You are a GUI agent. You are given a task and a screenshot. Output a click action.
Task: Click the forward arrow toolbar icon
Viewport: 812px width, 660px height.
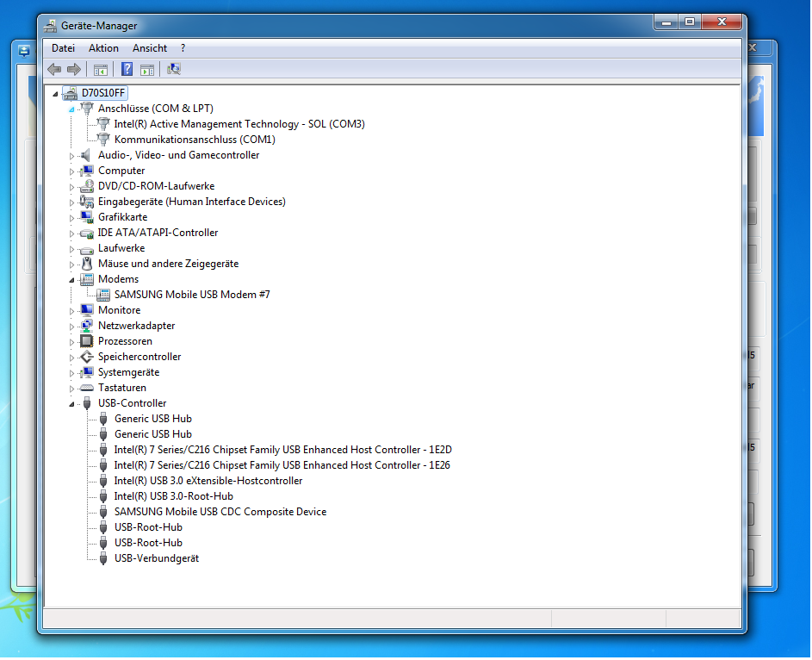[74, 70]
